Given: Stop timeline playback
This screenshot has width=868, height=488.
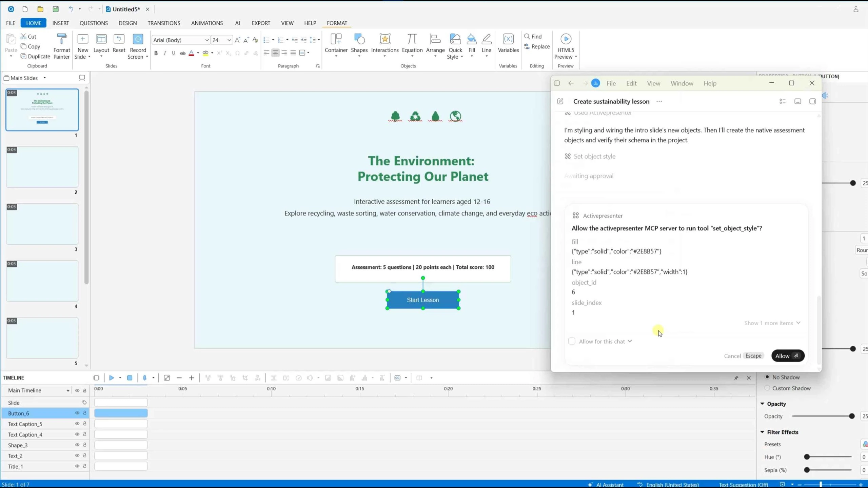Looking at the screenshot, I should 130,378.
